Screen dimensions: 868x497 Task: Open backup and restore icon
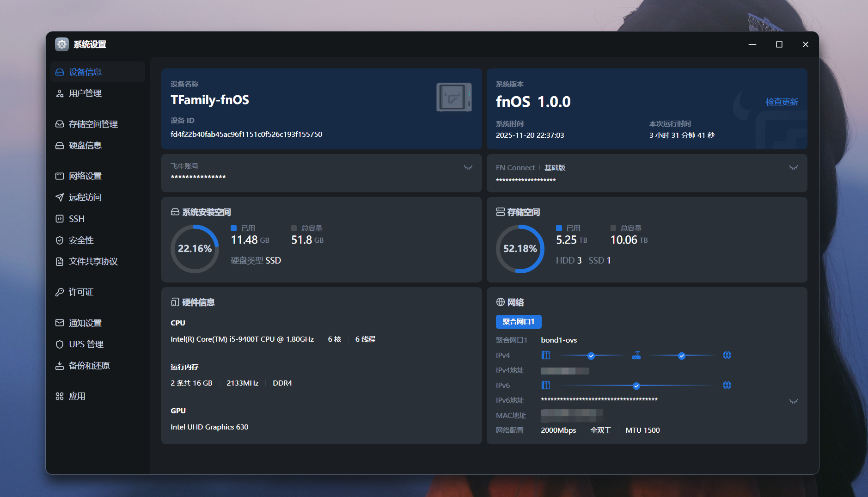(60, 366)
